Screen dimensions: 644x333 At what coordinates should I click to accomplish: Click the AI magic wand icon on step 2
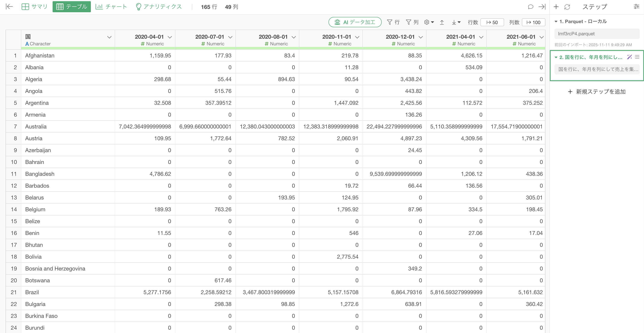tap(629, 57)
